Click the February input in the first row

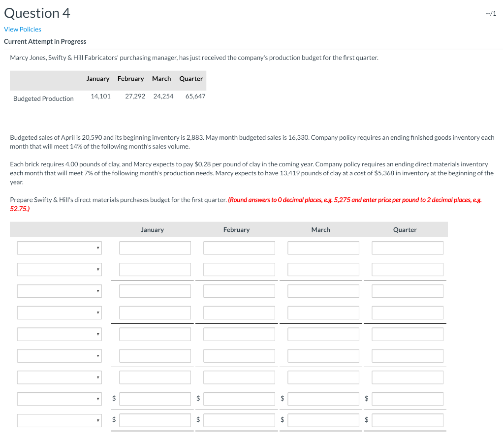[239, 248]
